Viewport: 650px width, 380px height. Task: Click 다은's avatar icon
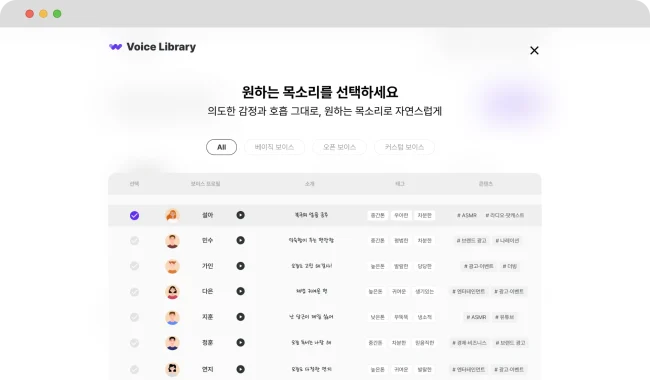pos(172,292)
